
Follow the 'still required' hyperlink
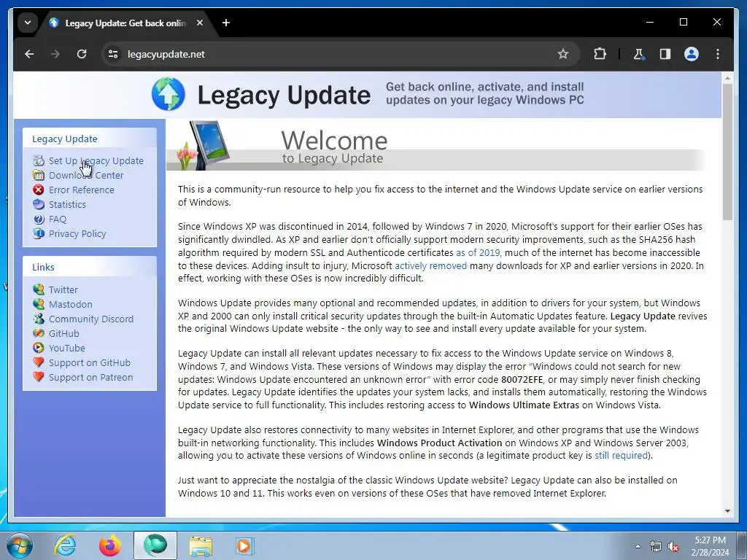tap(622, 456)
